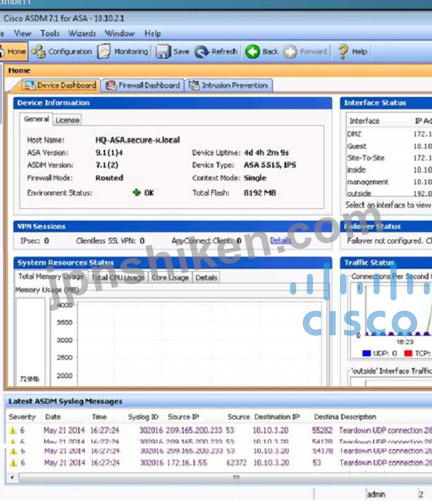Click the Source IP column header
The image size is (432, 504).
coord(183,417)
